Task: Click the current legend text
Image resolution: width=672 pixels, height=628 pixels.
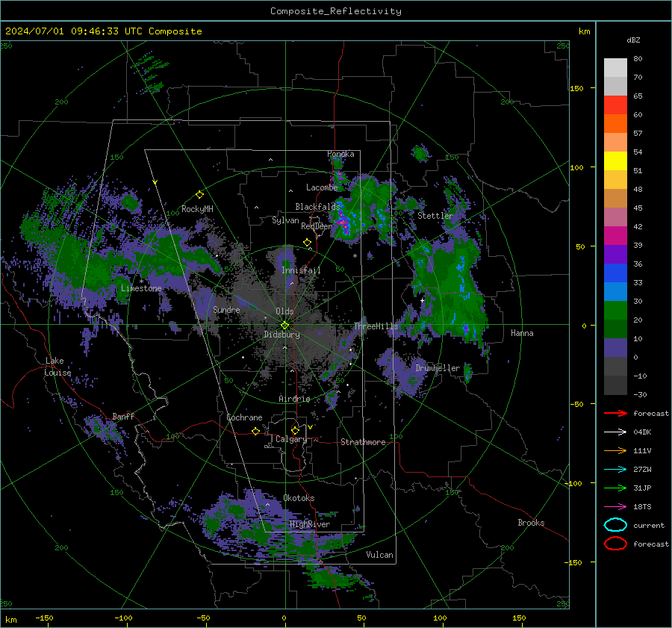Action: [x=649, y=525]
